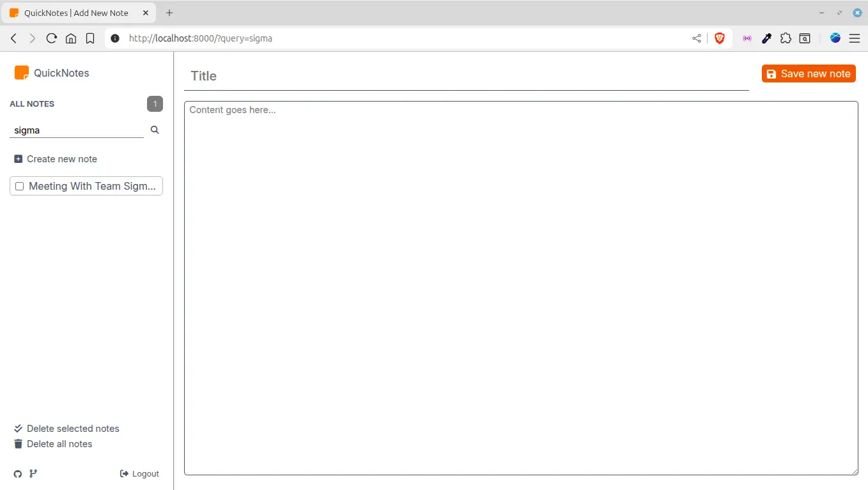Click the QuickNotes orange logo icon
This screenshot has width=868, height=490.
[20, 72]
